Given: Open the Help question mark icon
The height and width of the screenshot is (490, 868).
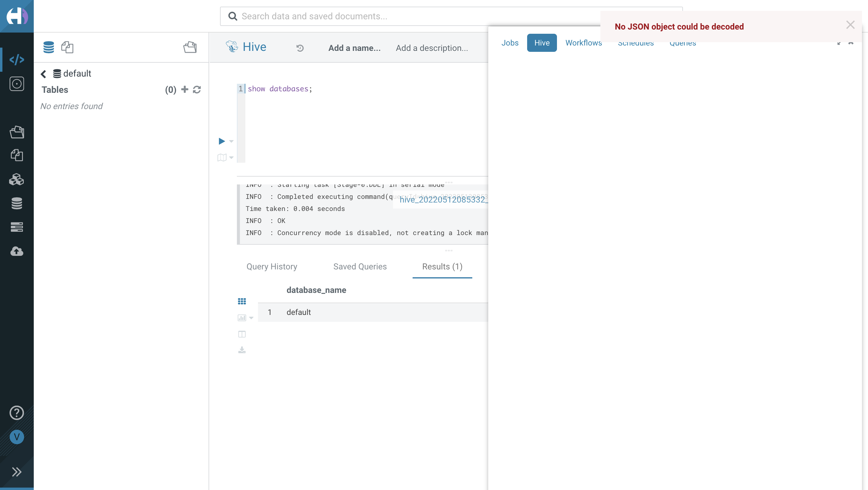Looking at the screenshot, I should pos(17,413).
